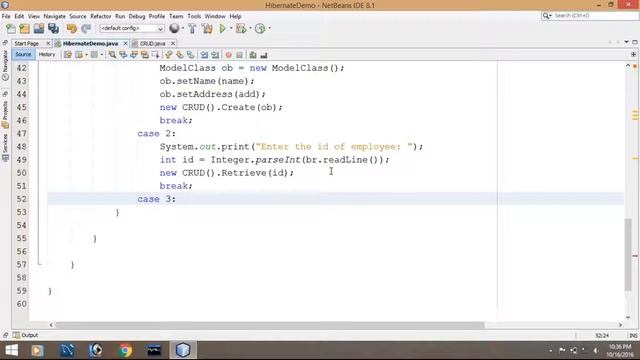Click the globe browser icon

click(174, 28)
